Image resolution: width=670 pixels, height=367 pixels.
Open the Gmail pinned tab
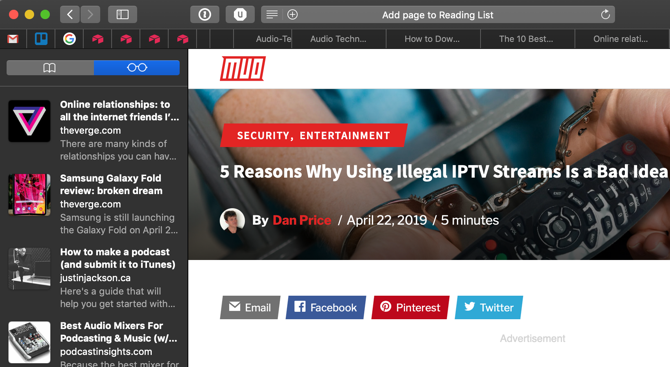click(x=13, y=39)
